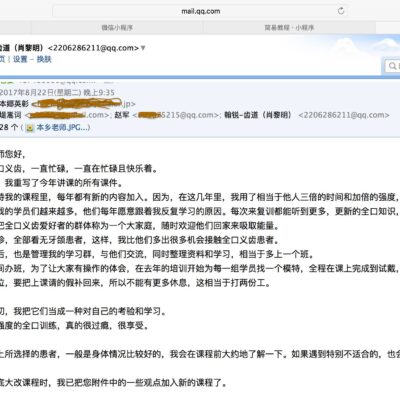Click the sender name 本乡英彰
The width and height of the screenshot is (400, 400).
(14, 104)
